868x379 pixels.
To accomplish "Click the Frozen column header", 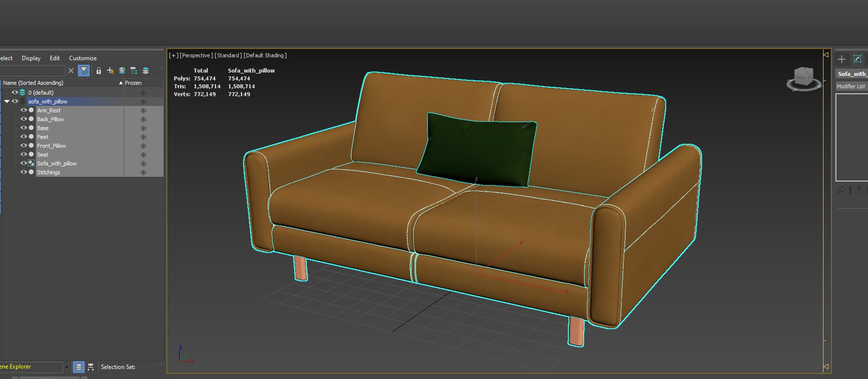I will coord(143,83).
